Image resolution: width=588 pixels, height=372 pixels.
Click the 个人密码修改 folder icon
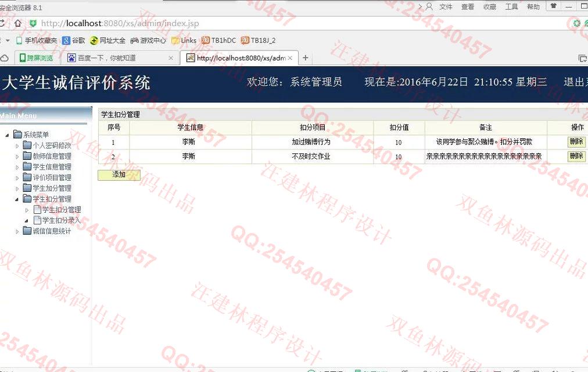[x=27, y=145]
